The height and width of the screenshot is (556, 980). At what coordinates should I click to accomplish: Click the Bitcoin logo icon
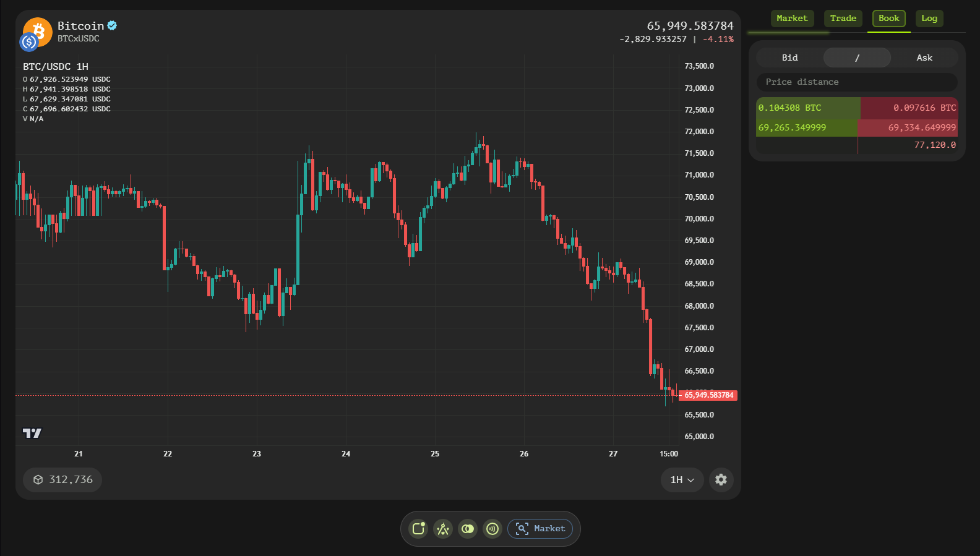click(x=37, y=32)
